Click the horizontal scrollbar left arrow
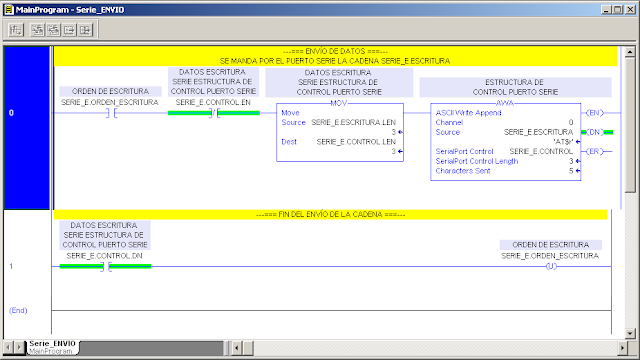 237,348
